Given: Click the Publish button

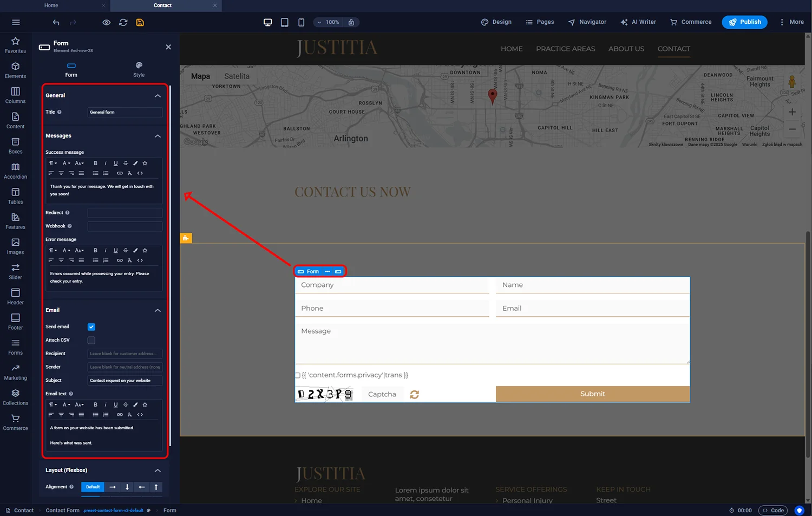Looking at the screenshot, I should [744, 22].
